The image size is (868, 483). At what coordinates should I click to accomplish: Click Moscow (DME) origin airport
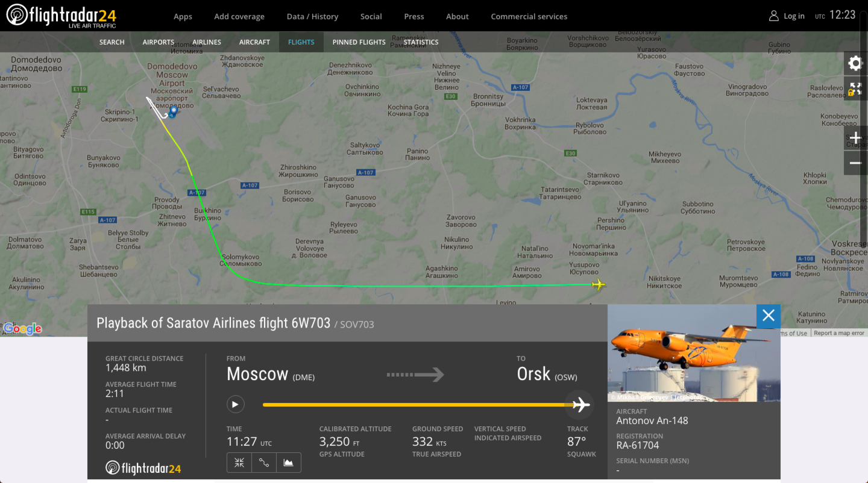[x=271, y=375]
